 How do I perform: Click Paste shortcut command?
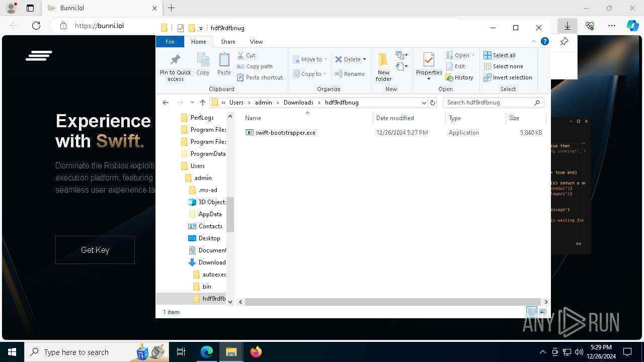coord(260,77)
